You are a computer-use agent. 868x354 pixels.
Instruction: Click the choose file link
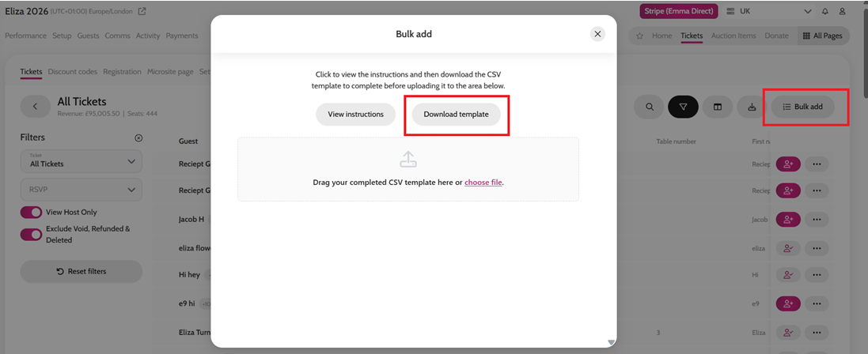coord(483,182)
